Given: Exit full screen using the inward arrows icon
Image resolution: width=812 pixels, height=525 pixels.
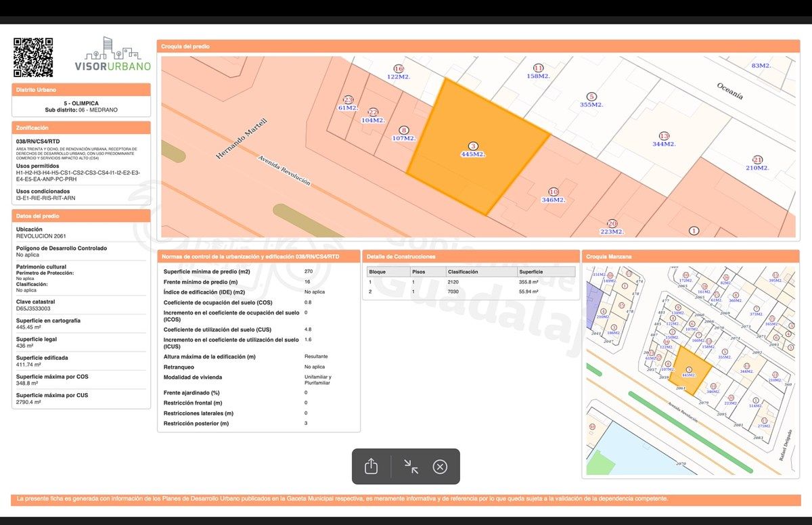Looking at the screenshot, I should (411, 466).
